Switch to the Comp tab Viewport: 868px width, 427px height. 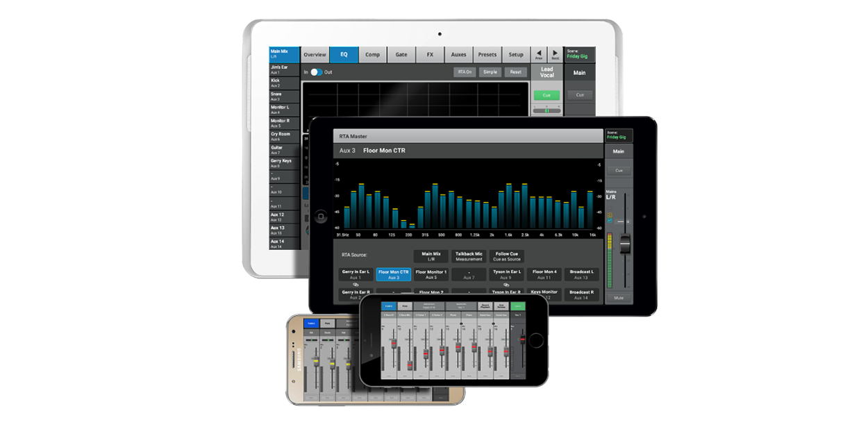(x=373, y=55)
